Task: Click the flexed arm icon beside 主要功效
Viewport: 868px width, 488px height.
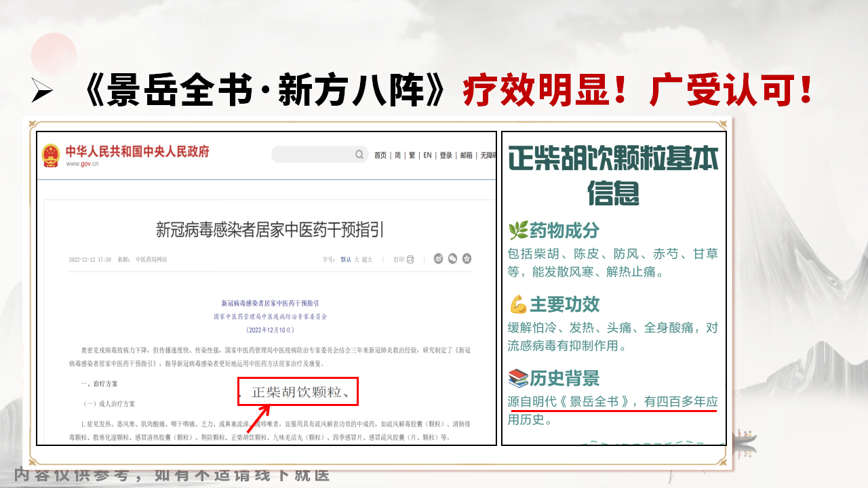Action: point(518,305)
